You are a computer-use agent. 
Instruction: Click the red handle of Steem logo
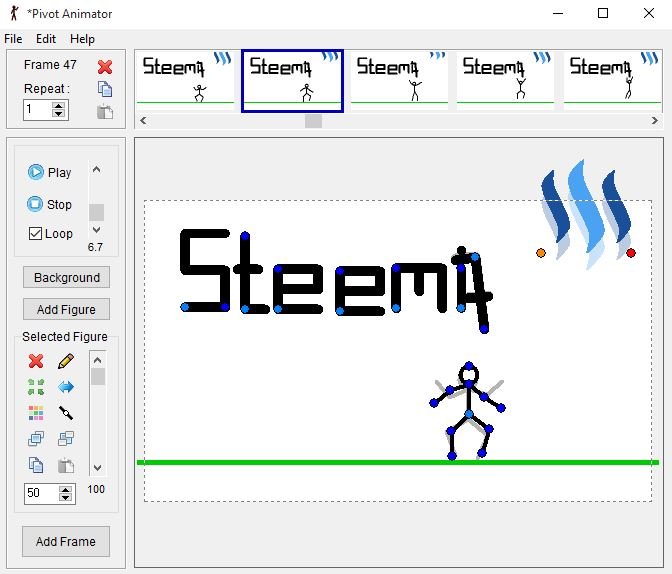[631, 253]
